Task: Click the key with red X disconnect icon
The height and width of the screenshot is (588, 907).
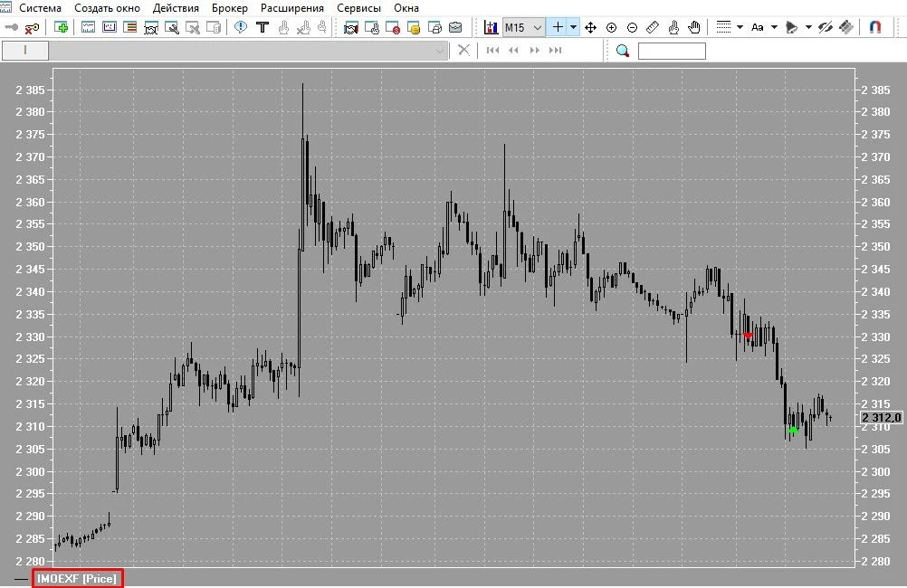Action: 33,27
